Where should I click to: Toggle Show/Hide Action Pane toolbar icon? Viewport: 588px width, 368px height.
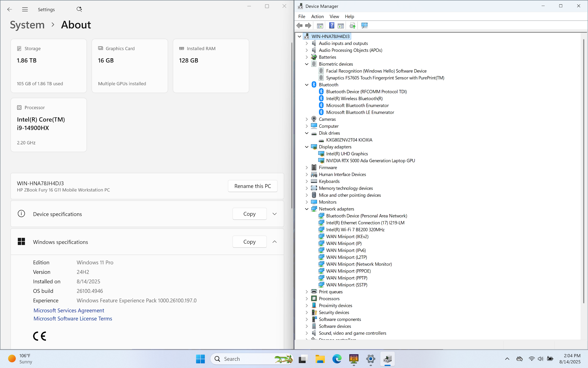(x=341, y=26)
